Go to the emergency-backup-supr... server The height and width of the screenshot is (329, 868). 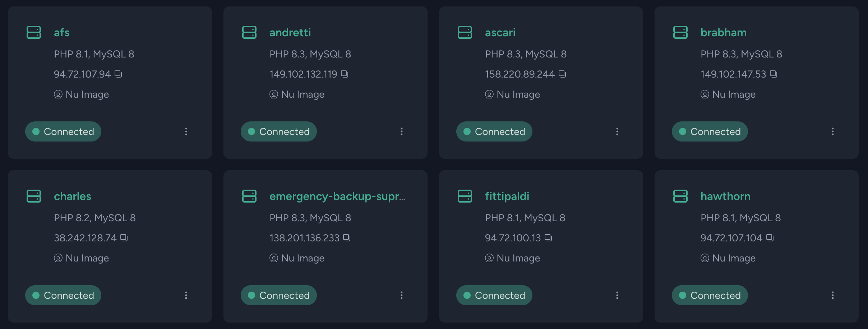coord(337,196)
